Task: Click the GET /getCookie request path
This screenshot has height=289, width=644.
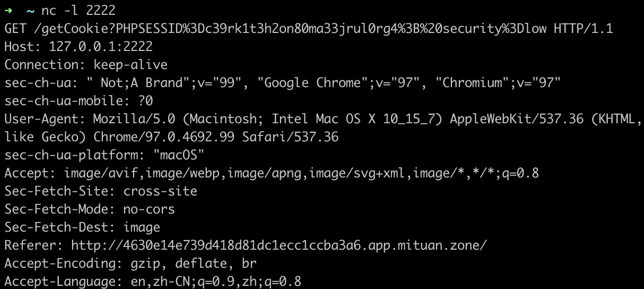Action: click(x=74, y=28)
